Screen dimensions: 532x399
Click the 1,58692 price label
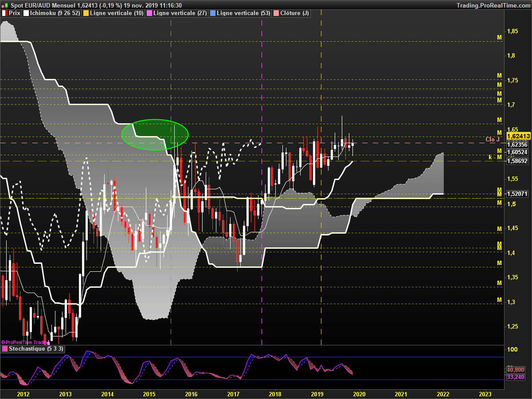(x=517, y=161)
